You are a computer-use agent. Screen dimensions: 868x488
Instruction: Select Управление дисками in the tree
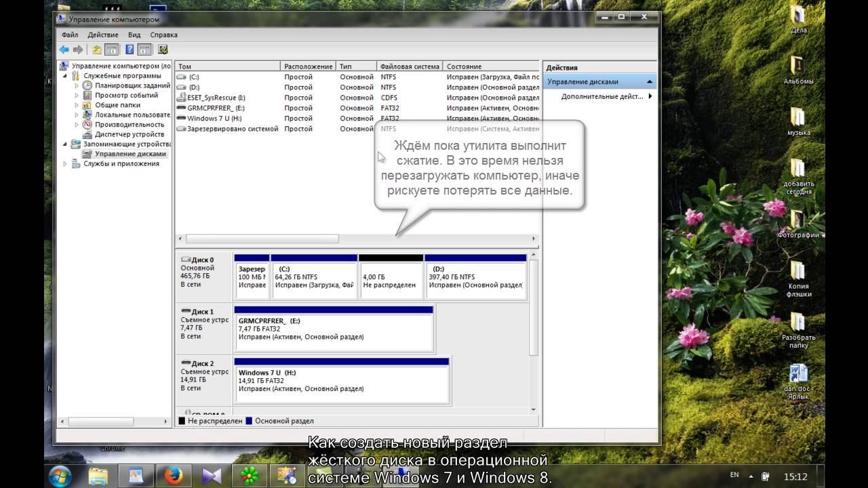click(x=130, y=154)
